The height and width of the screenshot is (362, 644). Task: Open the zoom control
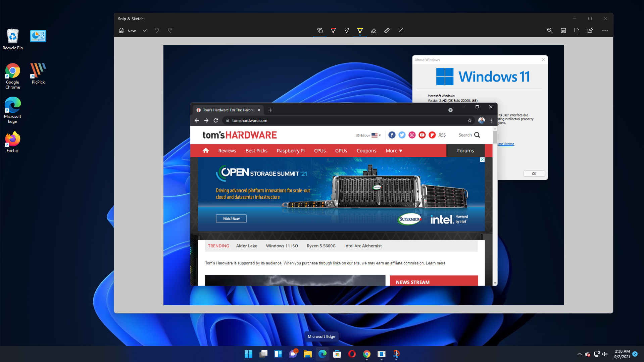pyautogui.click(x=550, y=31)
